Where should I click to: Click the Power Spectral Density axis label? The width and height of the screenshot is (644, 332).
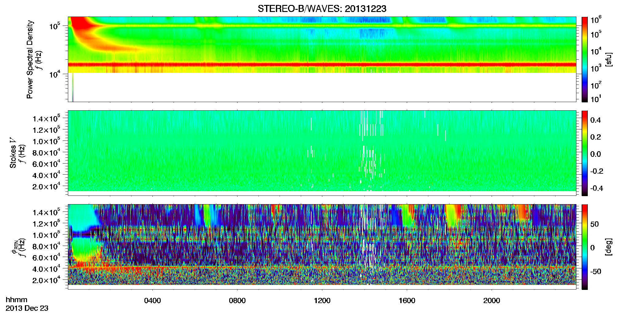tap(30, 59)
